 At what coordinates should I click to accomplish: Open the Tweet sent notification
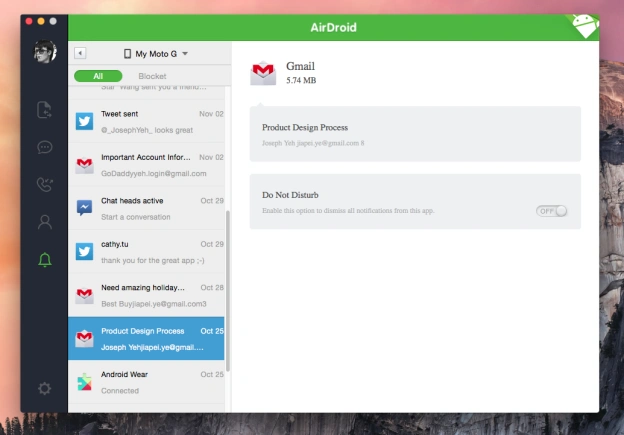pyautogui.click(x=146, y=121)
